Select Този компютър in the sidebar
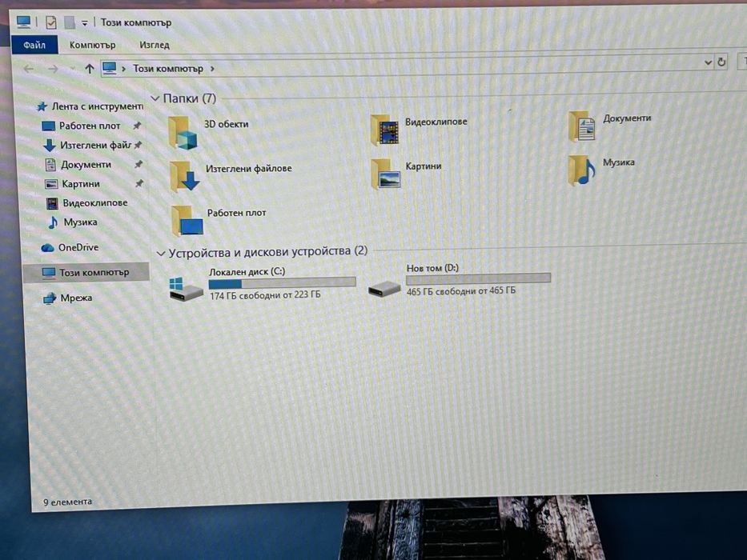 (86, 272)
